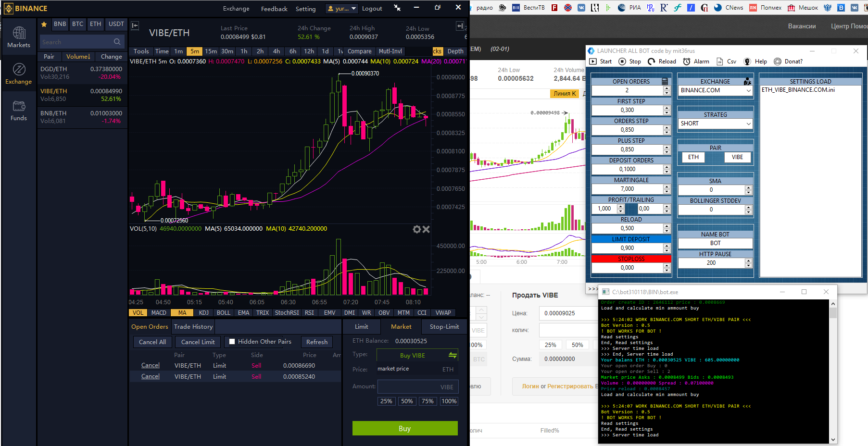Click Logout in Binance header
868x446 pixels.
pyautogui.click(x=372, y=9)
